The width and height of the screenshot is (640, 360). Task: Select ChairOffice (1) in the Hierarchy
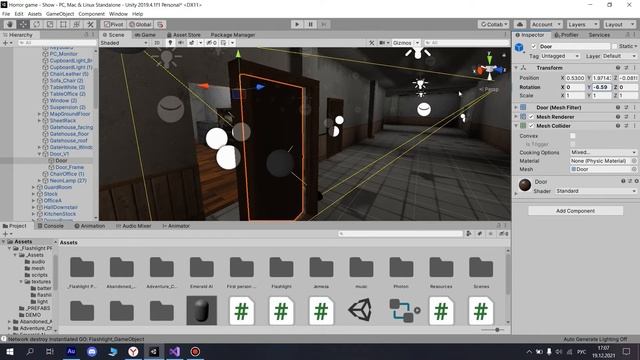(x=67, y=174)
